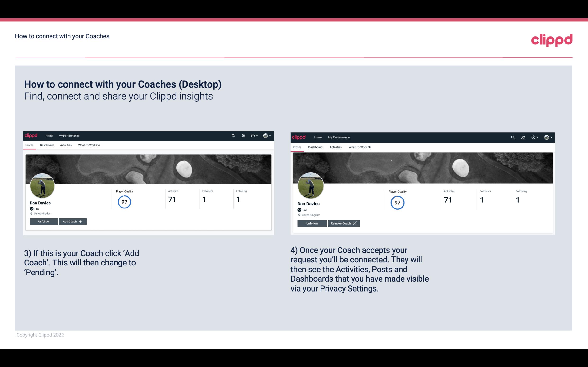Screen dimensions: 588x367
Task: Click the user icon in right panel nav
Action: point(523,137)
